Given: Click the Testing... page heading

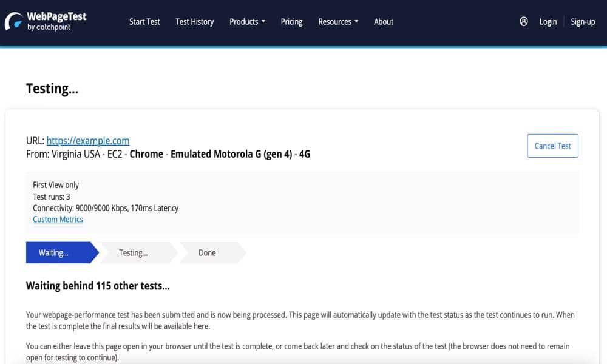Looking at the screenshot, I should click(x=52, y=89).
